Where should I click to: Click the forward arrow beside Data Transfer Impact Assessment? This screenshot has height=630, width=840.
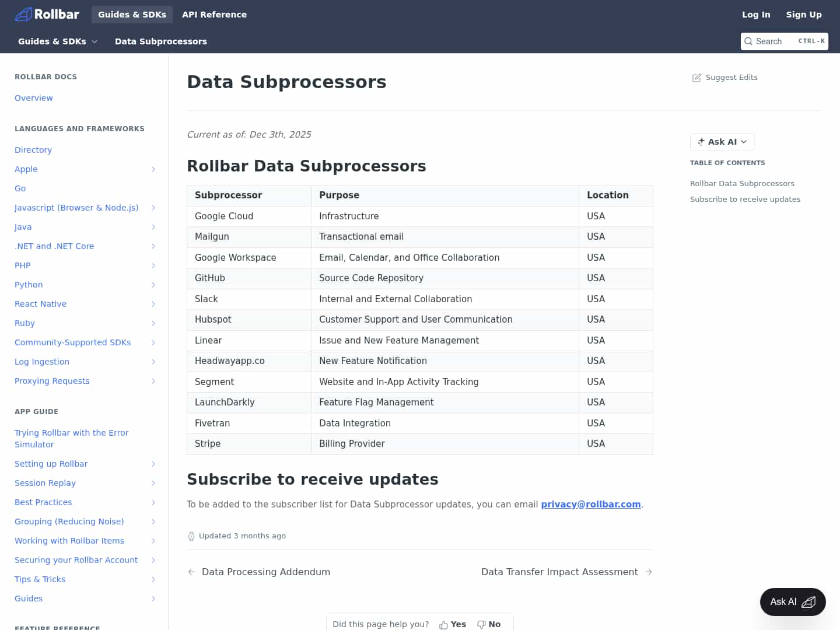pos(649,572)
